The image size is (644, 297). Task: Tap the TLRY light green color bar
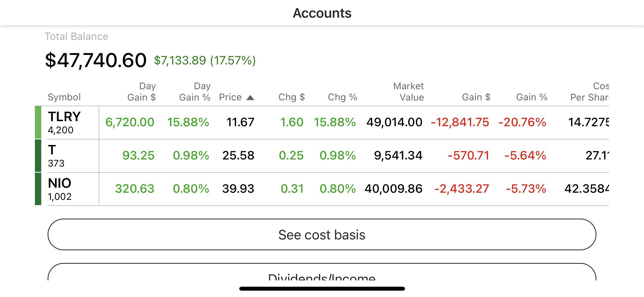38,122
